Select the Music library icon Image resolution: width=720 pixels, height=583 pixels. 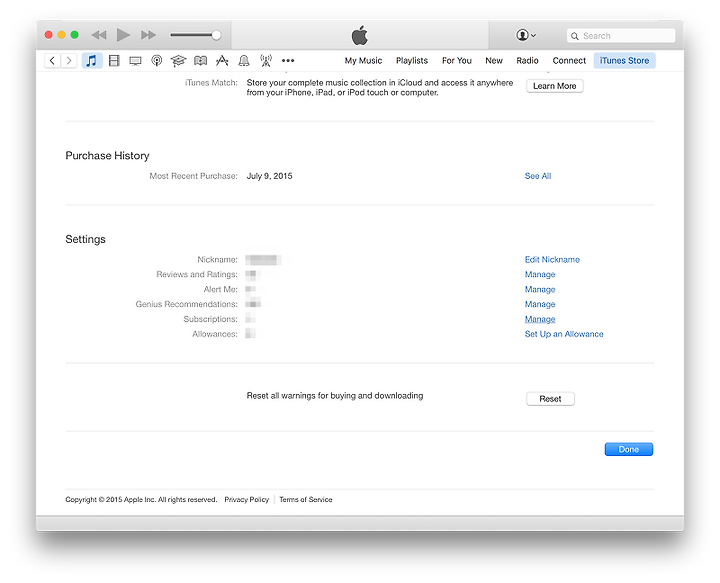(x=92, y=61)
